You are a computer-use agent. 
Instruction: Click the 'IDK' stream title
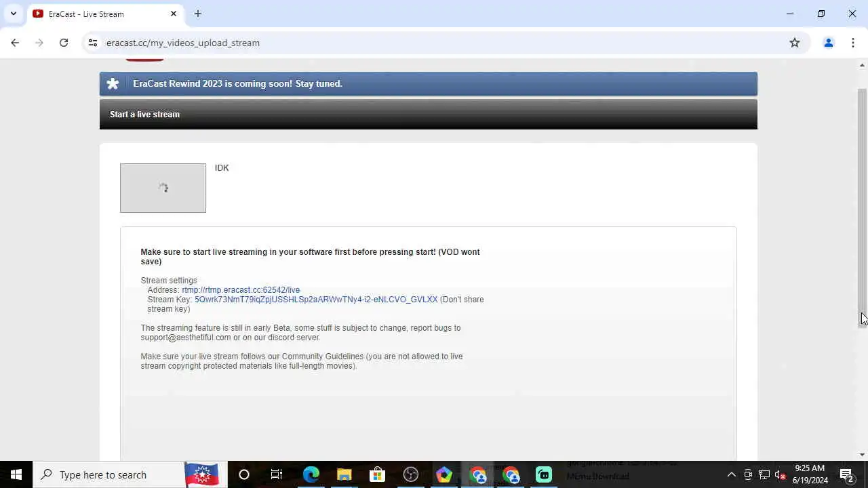point(222,168)
